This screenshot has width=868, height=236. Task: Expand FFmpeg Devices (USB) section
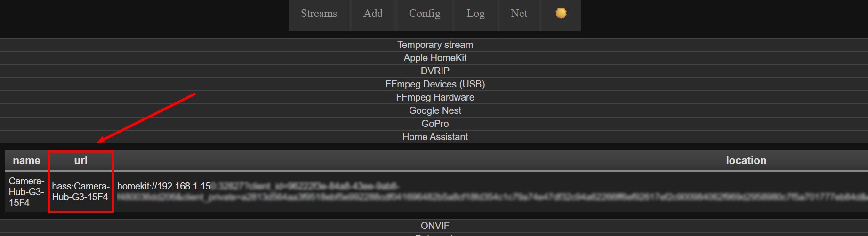pyautogui.click(x=434, y=84)
